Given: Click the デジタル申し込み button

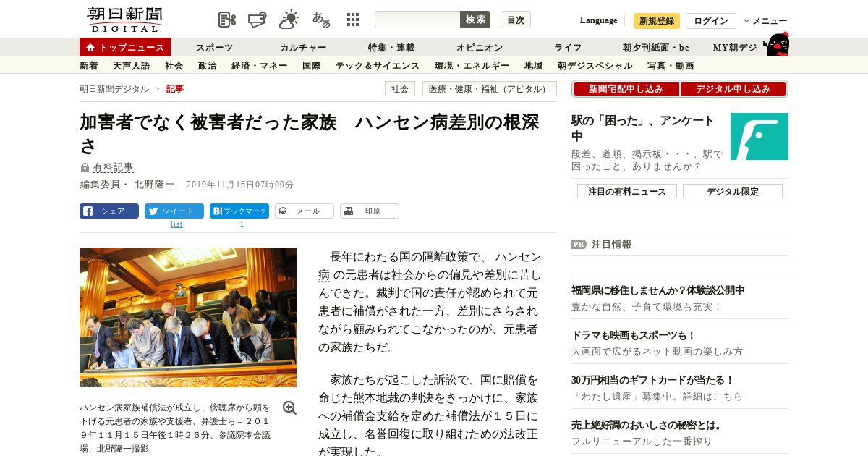Looking at the screenshot, I should coord(733,89).
